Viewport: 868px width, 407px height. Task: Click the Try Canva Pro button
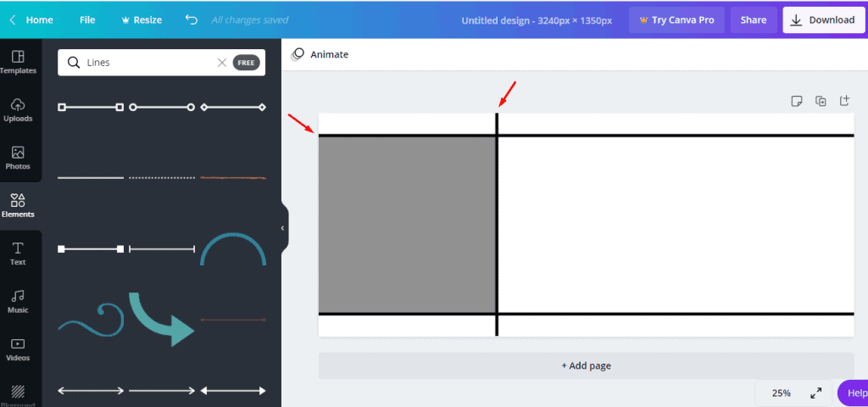pyautogui.click(x=676, y=20)
